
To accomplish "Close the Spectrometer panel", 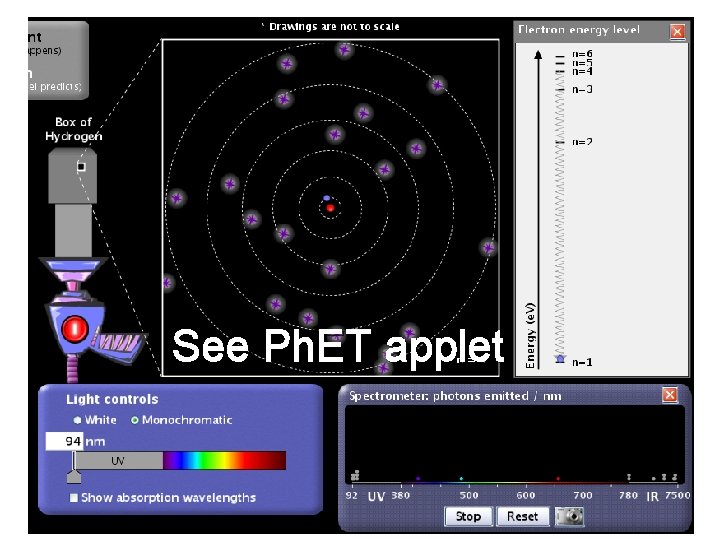I will 670,395.
